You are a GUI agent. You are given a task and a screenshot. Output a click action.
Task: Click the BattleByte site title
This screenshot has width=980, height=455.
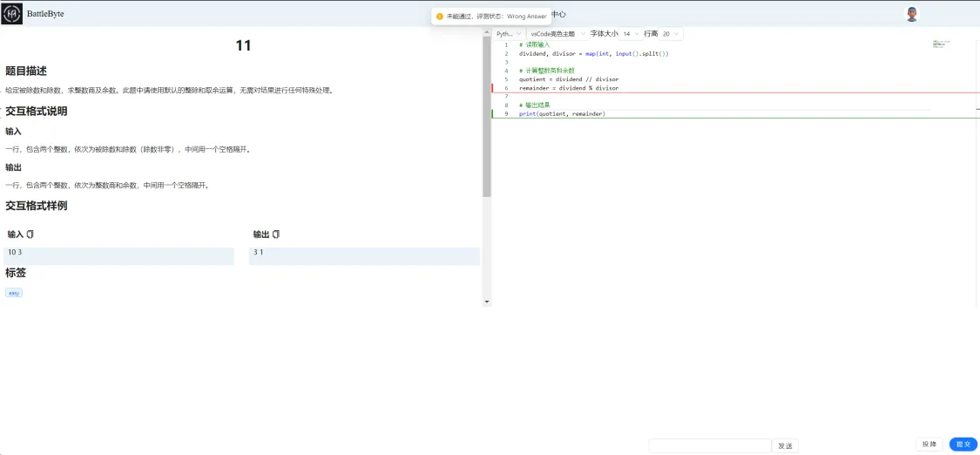45,14
